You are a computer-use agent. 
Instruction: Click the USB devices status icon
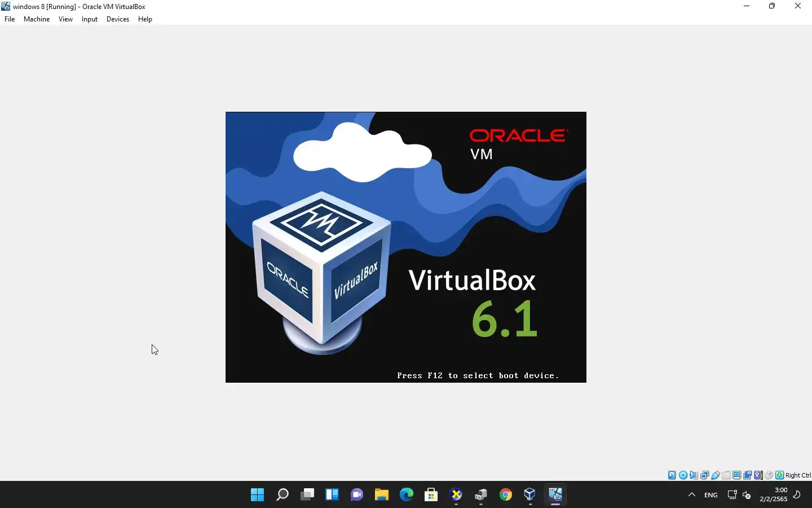(716, 475)
